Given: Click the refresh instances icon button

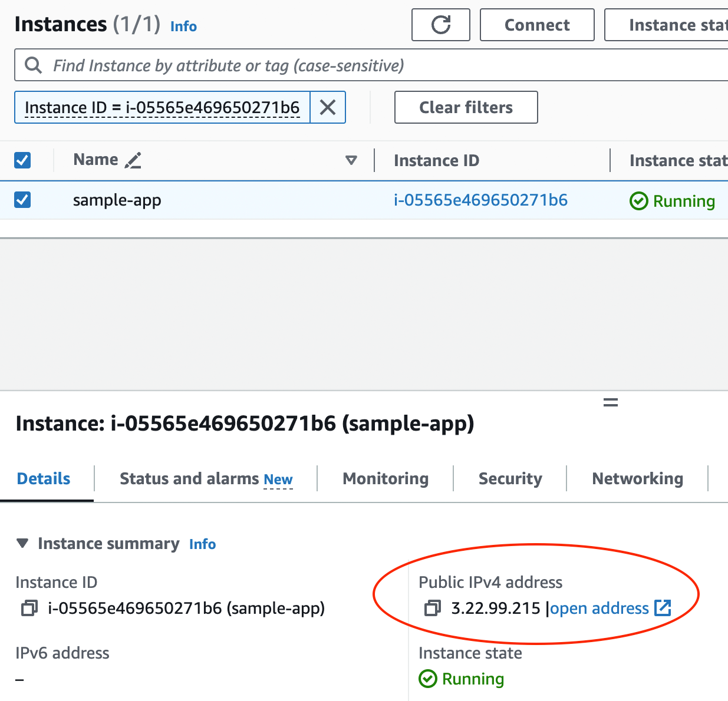Looking at the screenshot, I should pyautogui.click(x=441, y=25).
